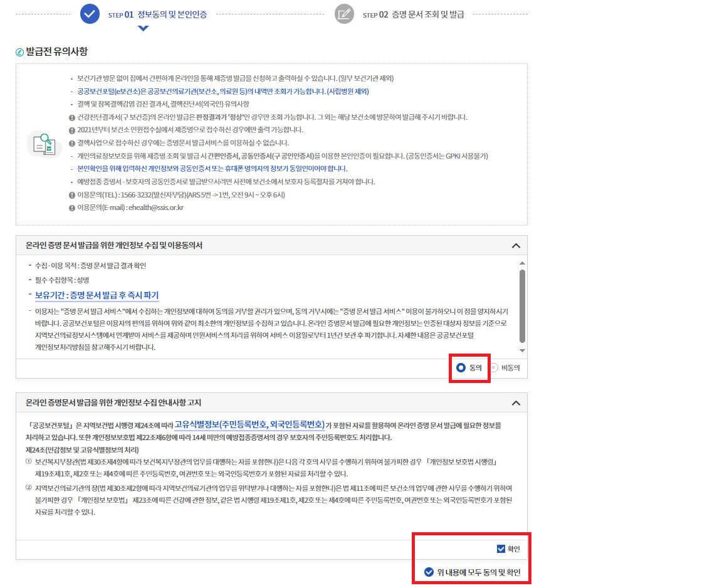722x588 pixels.
Task: Click the Step 01 blue checkmark icon
Action: [x=90, y=14]
